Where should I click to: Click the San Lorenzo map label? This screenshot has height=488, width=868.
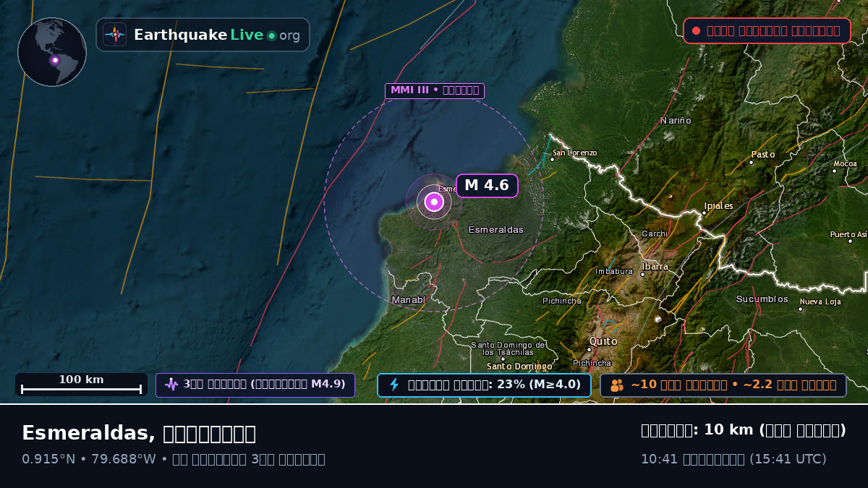575,153
